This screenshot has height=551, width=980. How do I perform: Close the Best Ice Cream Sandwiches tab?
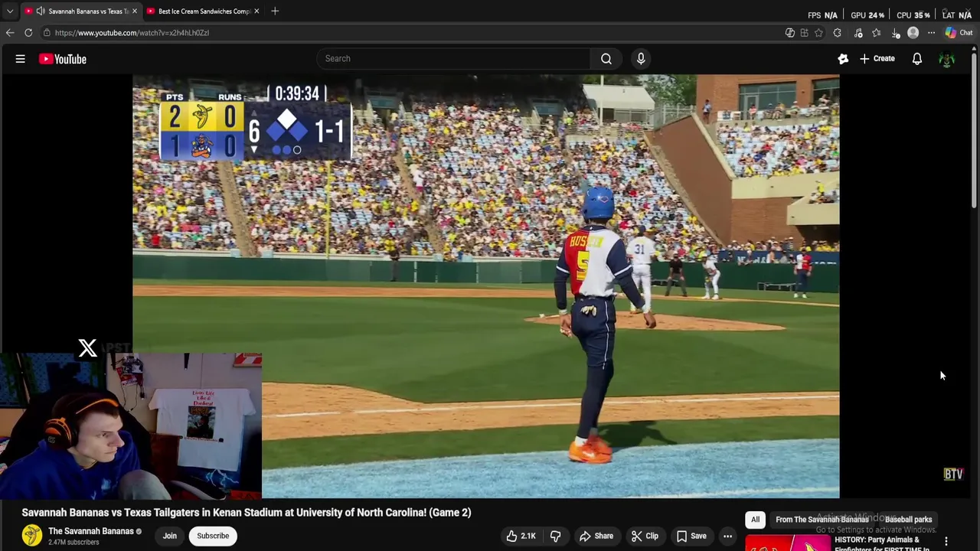[x=256, y=11]
